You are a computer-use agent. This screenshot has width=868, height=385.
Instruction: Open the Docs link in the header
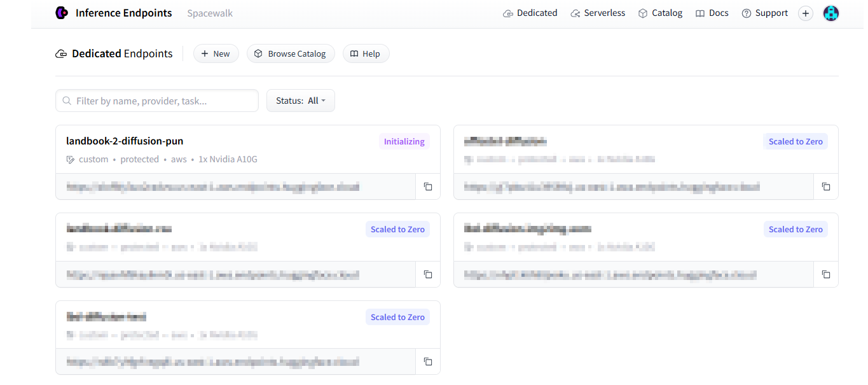pos(712,13)
